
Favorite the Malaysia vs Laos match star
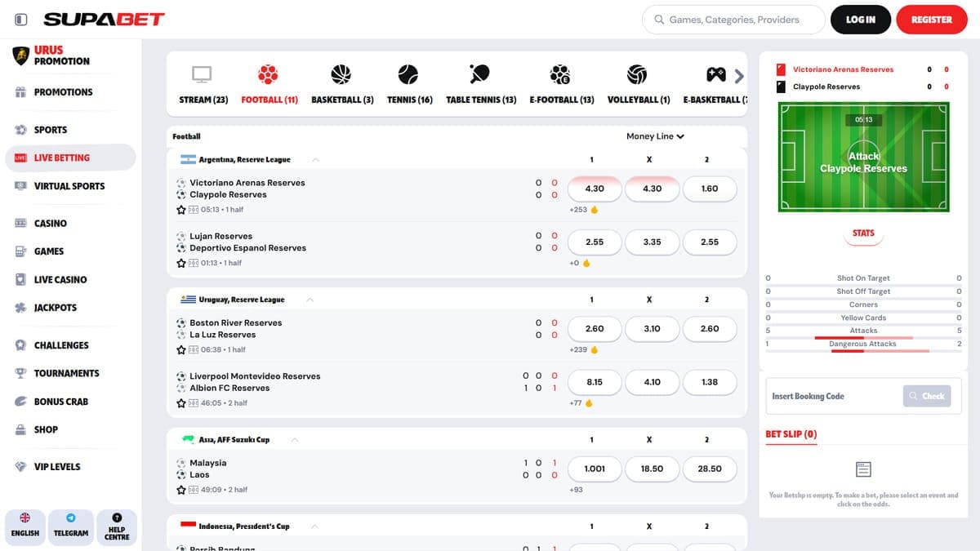181,490
